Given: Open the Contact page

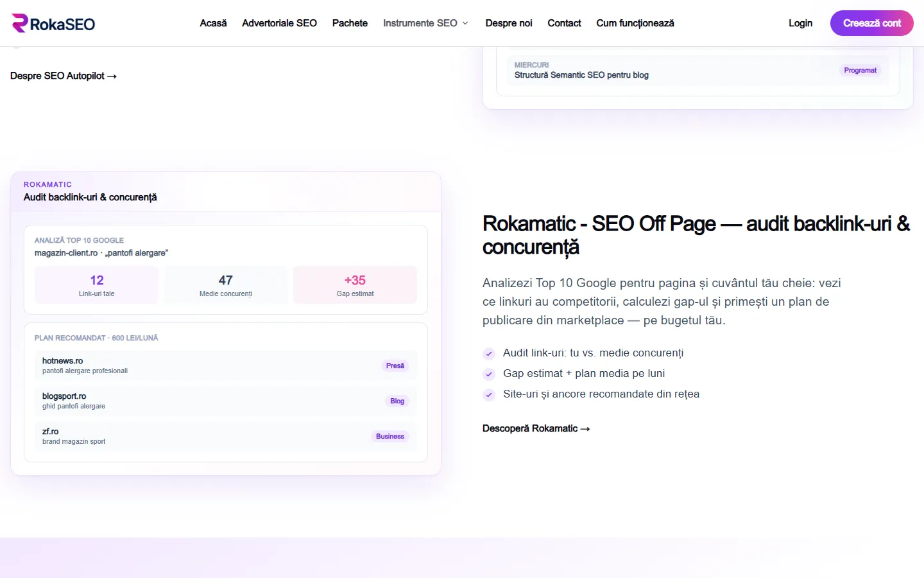Looking at the screenshot, I should (564, 23).
